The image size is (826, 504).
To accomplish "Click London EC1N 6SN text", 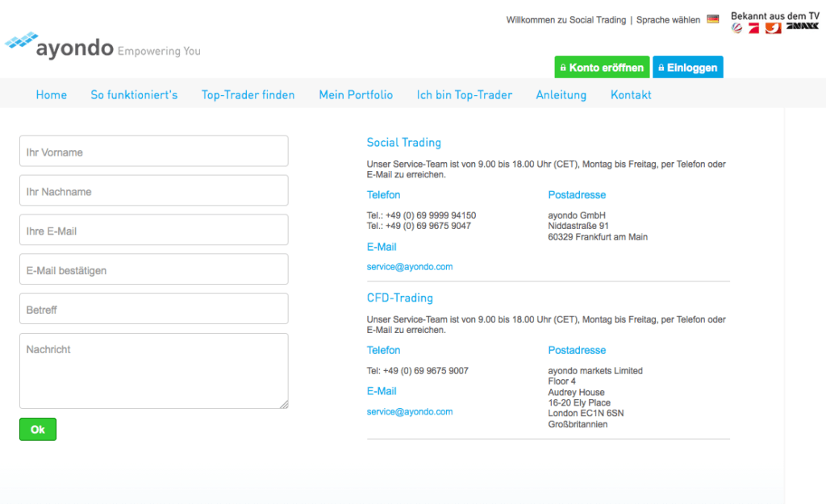I will (586, 414).
